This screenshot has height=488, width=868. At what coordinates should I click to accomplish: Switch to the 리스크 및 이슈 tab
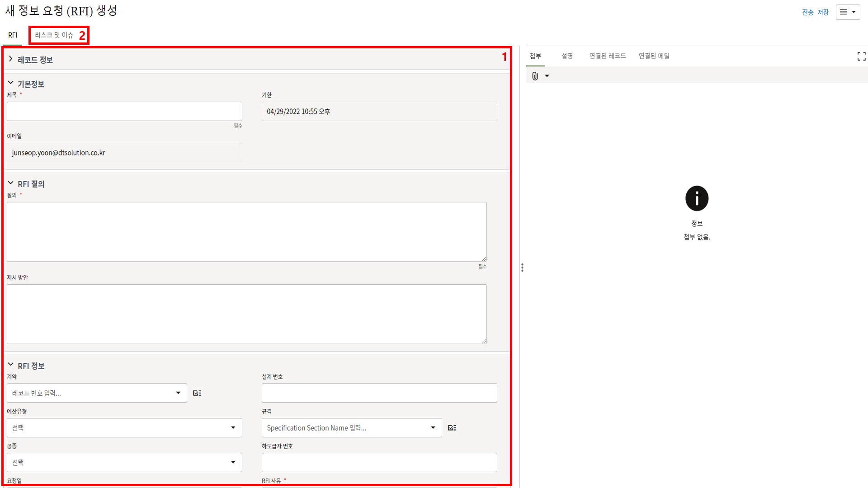[54, 35]
